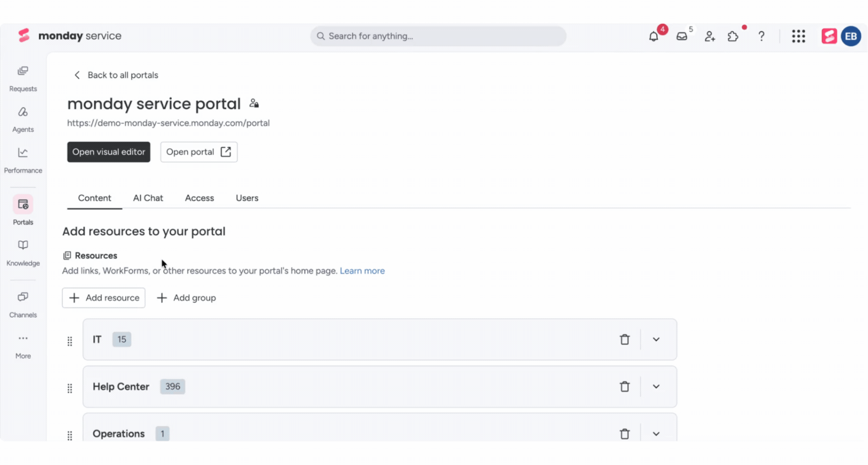Viewport: 868px width, 465px height.
Task: Expand the IT resource group
Action: 656,339
